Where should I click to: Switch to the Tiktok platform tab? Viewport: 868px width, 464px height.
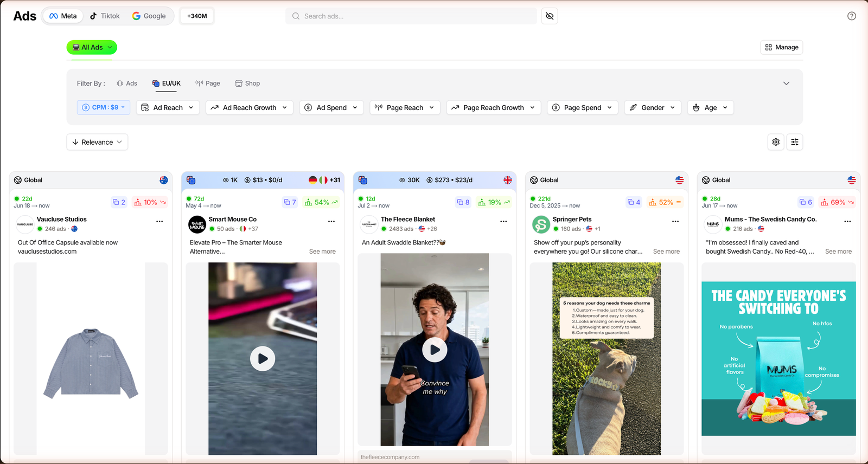[105, 16]
